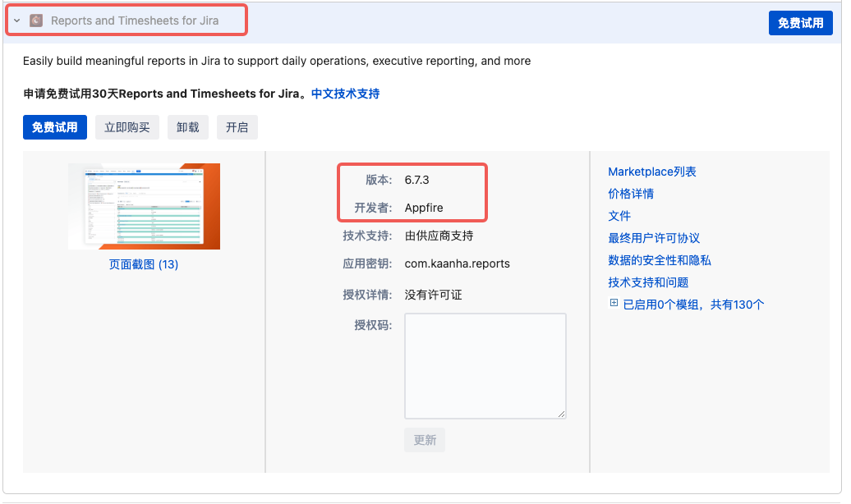
Task: Click the Reports and Timesheets app icon
Action: (x=36, y=21)
